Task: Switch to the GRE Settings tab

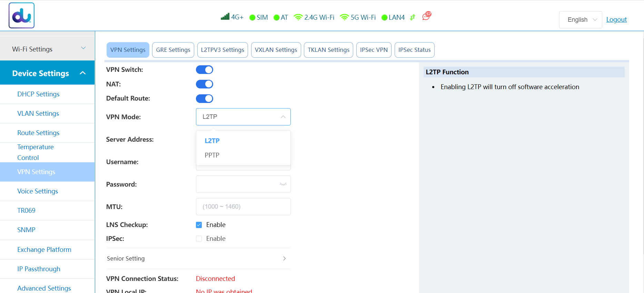Action: [x=173, y=50]
